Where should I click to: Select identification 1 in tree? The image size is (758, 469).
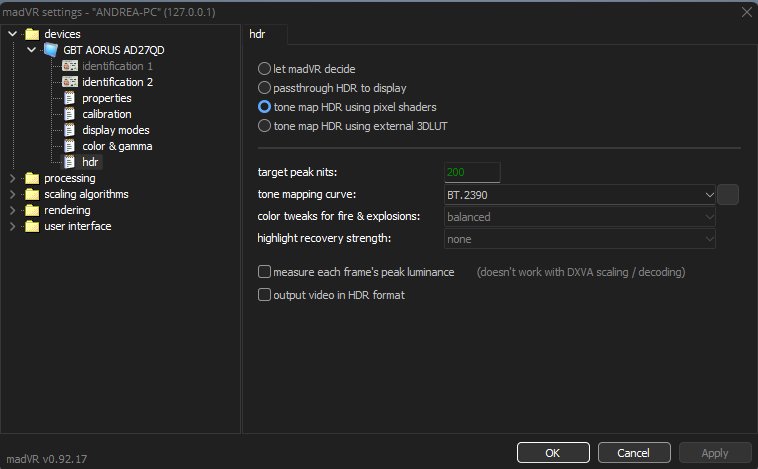click(117, 66)
